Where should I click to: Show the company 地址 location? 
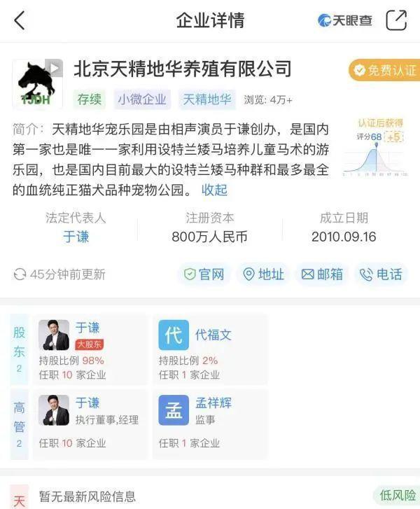click(264, 274)
